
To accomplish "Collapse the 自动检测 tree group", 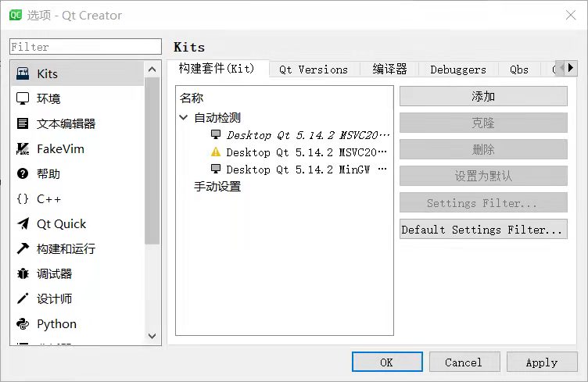I will (x=184, y=117).
